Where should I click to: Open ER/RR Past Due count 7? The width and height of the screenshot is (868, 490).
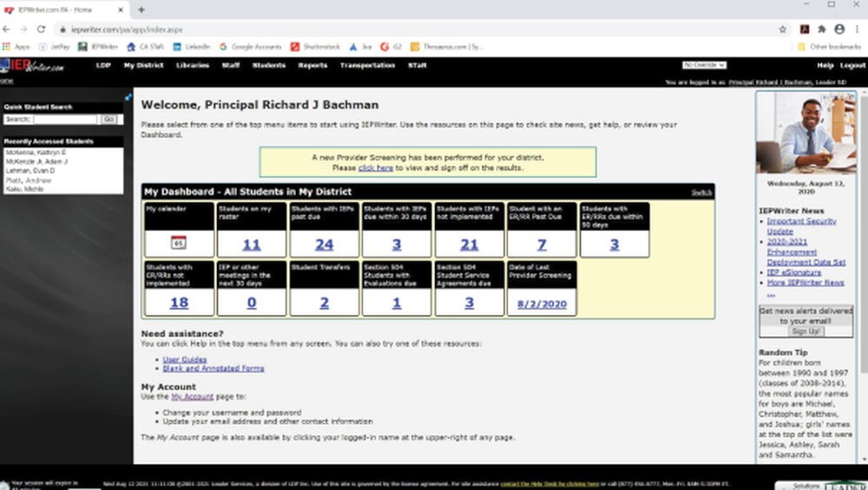click(x=542, y=245)
